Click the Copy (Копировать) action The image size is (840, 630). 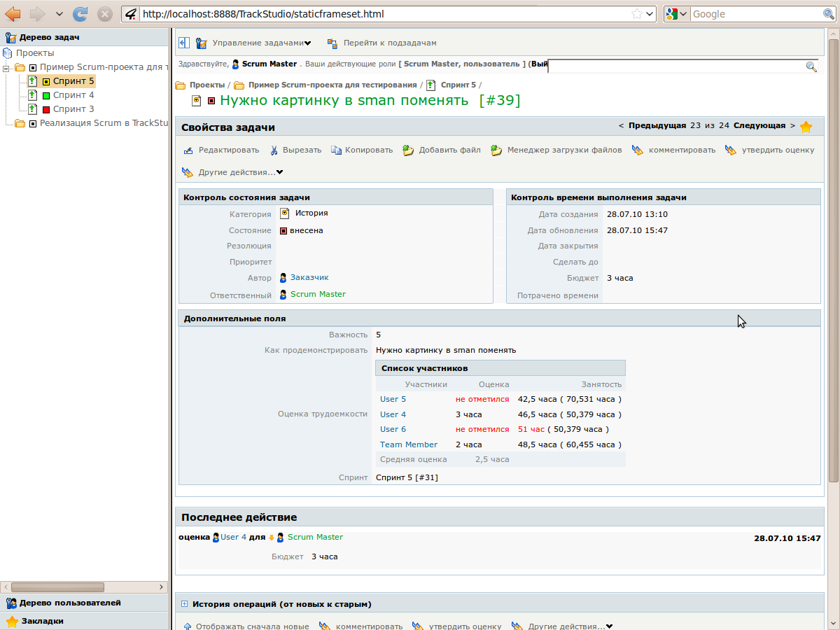(x=362, y=150)
